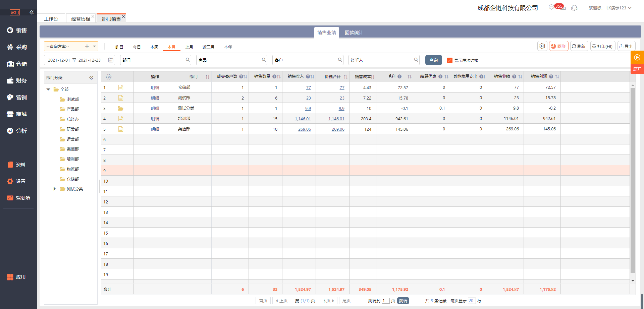Toggle the 显示层次结构 checkbox
The width and height of the screenshot is (644, 309).
pyautogui.click(x=450, y=60)
